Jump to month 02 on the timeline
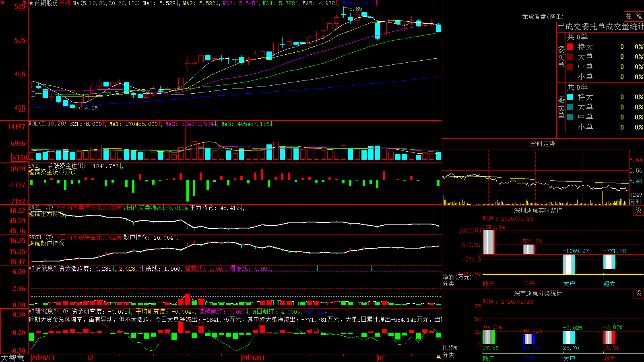 [381, 358]
